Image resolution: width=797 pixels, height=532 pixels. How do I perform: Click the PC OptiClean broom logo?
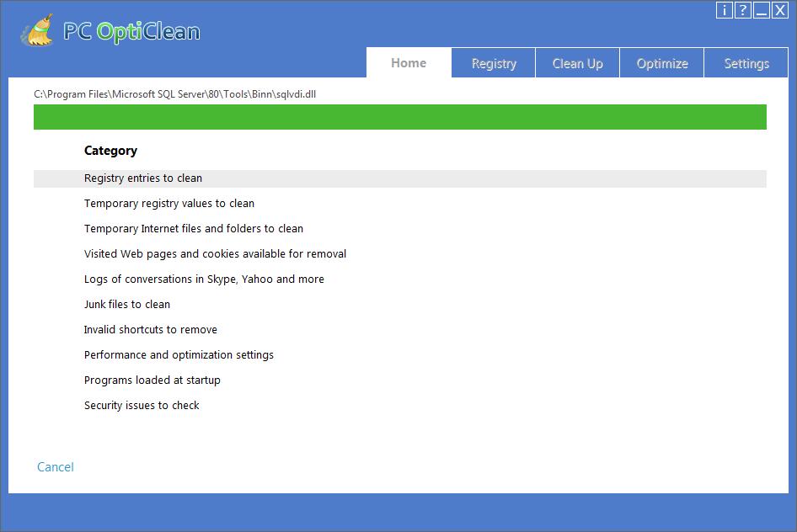38,30
